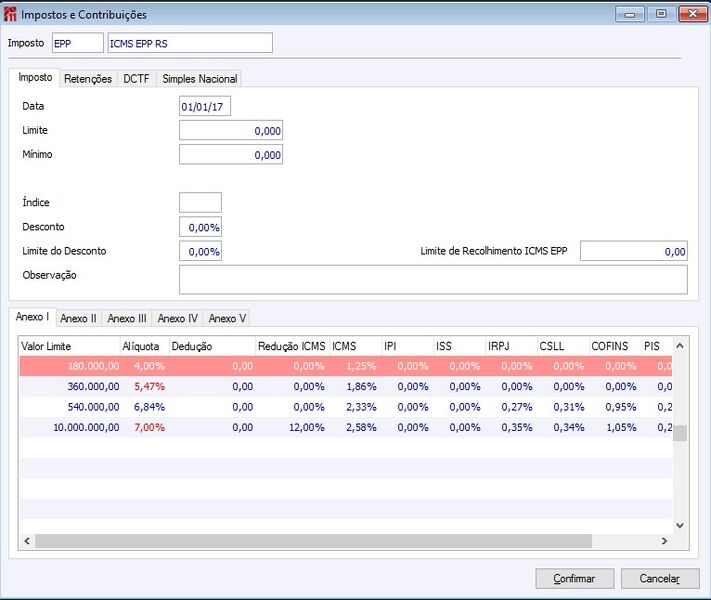Image resolution: width=711 pixels, height=600 pixels.
Task: Click the table's scroll down arrow
Action: click(x=680, y=525)
